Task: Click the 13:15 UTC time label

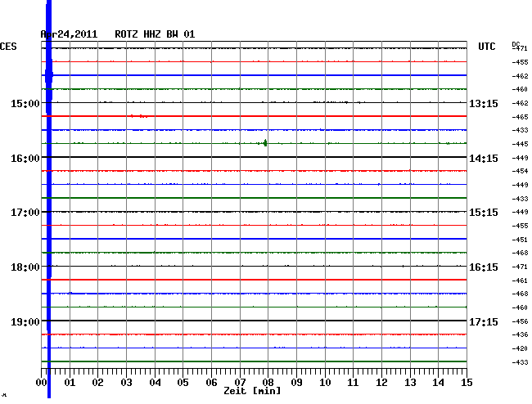Action: pyautogui.click(x=484, y=104)
